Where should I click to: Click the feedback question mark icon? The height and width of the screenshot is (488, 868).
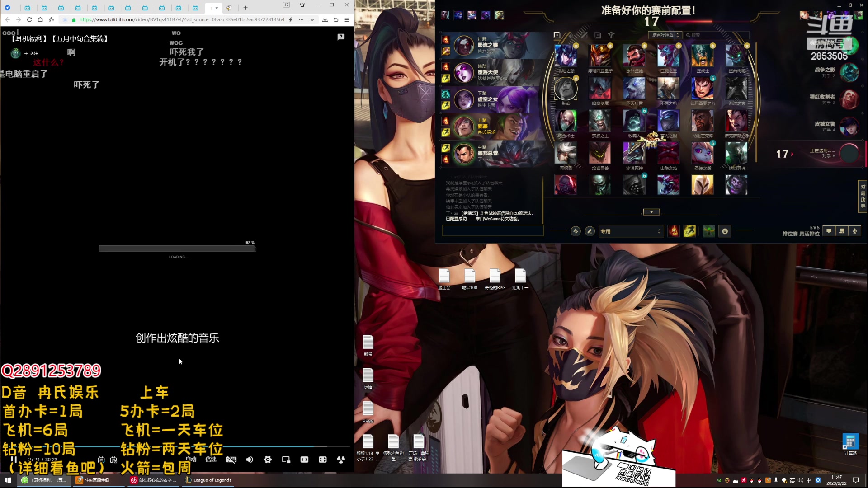pyautogui.click(x=341, y=37)
